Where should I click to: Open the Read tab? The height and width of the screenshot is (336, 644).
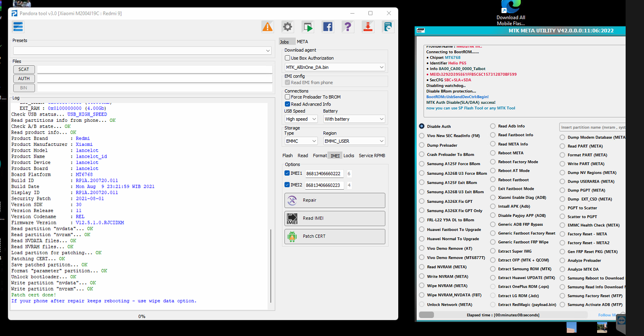coord(303,156)
